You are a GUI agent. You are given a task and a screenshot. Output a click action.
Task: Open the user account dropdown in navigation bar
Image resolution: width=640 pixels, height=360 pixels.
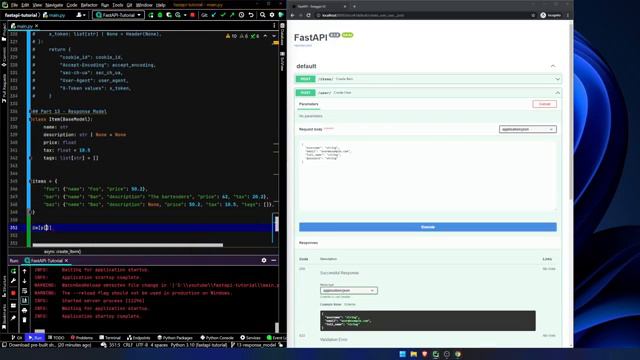coord(81,15)
